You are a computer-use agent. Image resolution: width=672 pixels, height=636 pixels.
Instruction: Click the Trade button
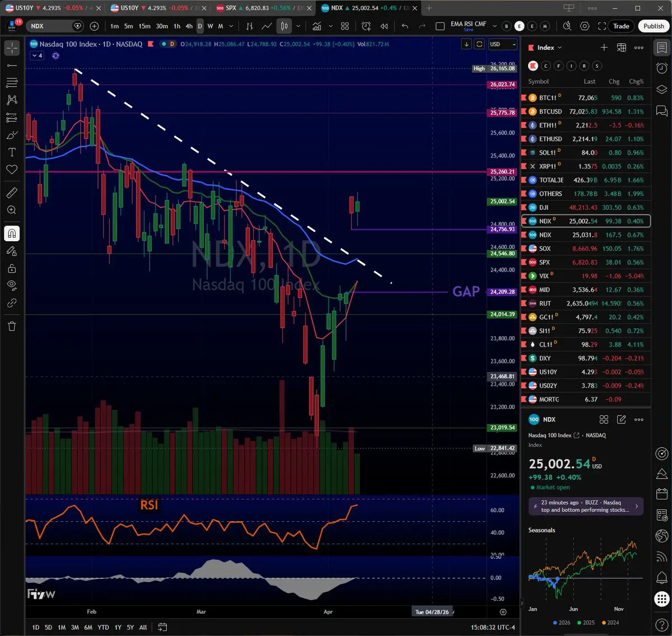(x=621, y=26)
